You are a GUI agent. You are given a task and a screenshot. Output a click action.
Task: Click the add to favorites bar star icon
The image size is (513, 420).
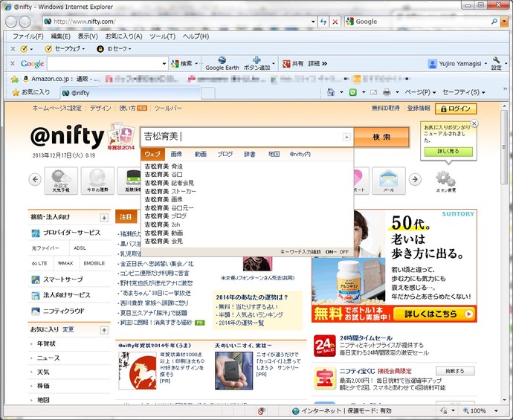pyautogui.click(x=14, y=79)
